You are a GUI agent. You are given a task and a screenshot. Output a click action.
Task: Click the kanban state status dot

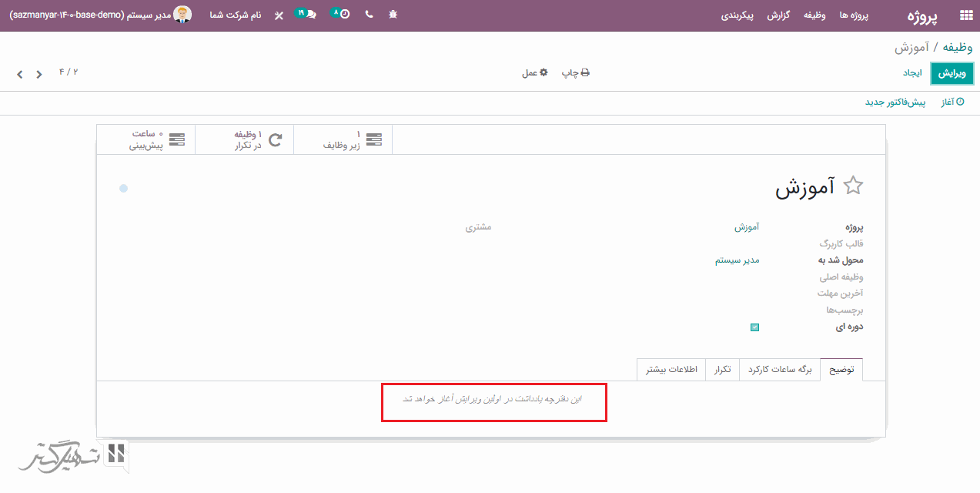tap(123, 189)
